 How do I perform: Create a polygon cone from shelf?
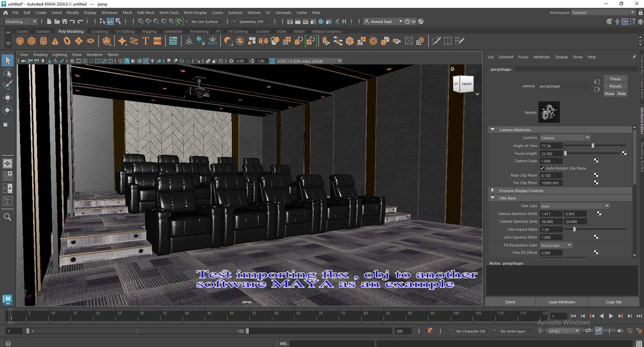(55, 41)
